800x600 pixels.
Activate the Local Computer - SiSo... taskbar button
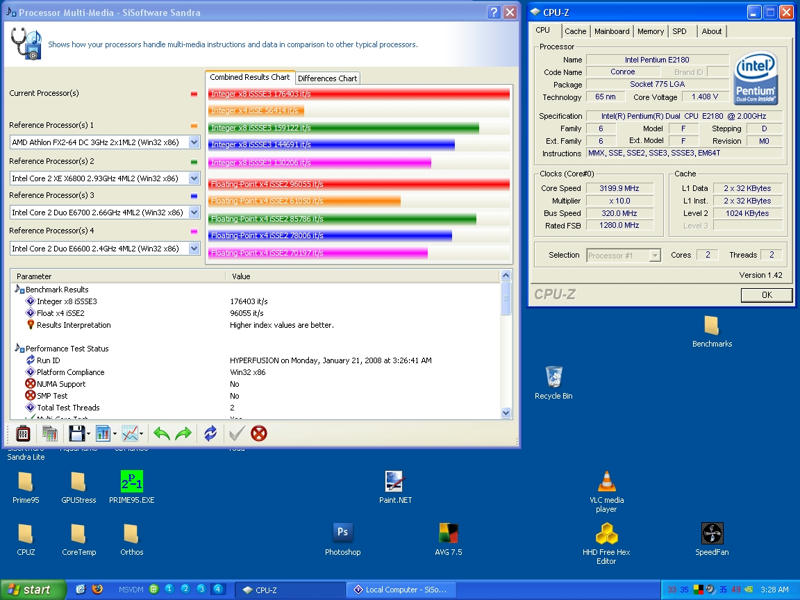pyautogui.click(x=400, y=590)
